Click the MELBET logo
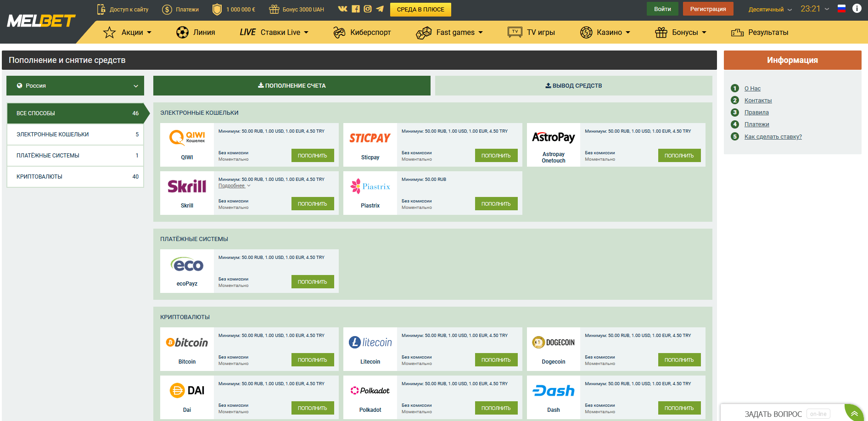The image size is (868, 421). coord(41,21)
